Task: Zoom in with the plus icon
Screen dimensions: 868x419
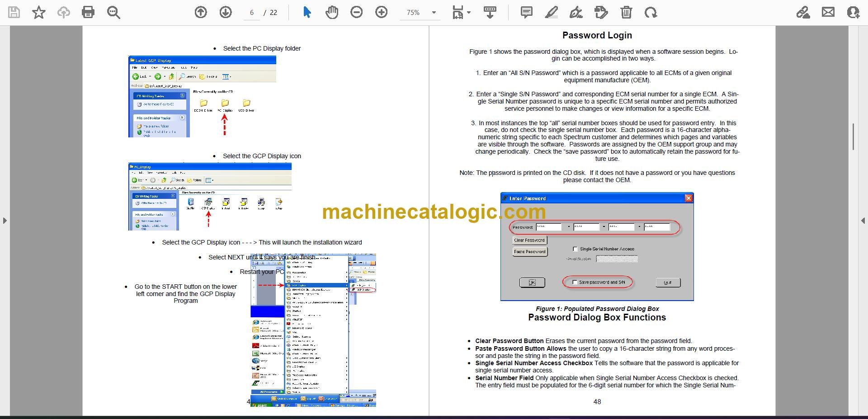Action: tap(382, 12)
